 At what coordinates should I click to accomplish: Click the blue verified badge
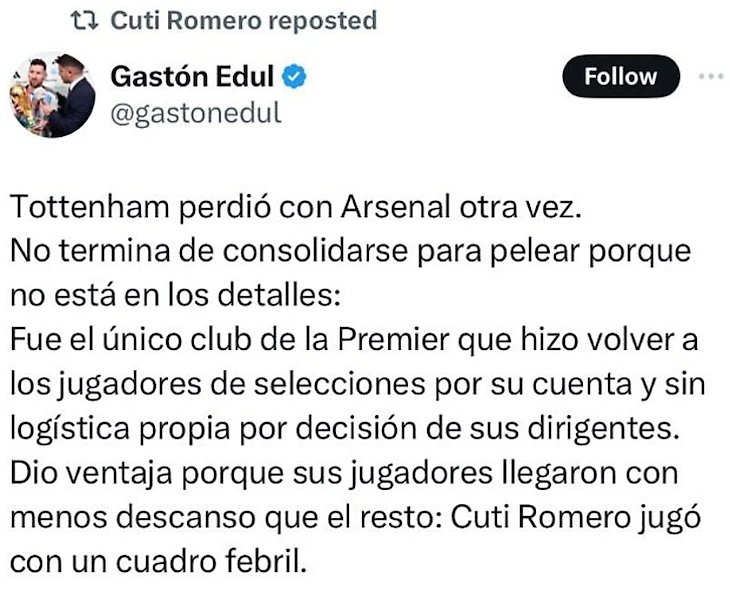[x=298, y=76]
